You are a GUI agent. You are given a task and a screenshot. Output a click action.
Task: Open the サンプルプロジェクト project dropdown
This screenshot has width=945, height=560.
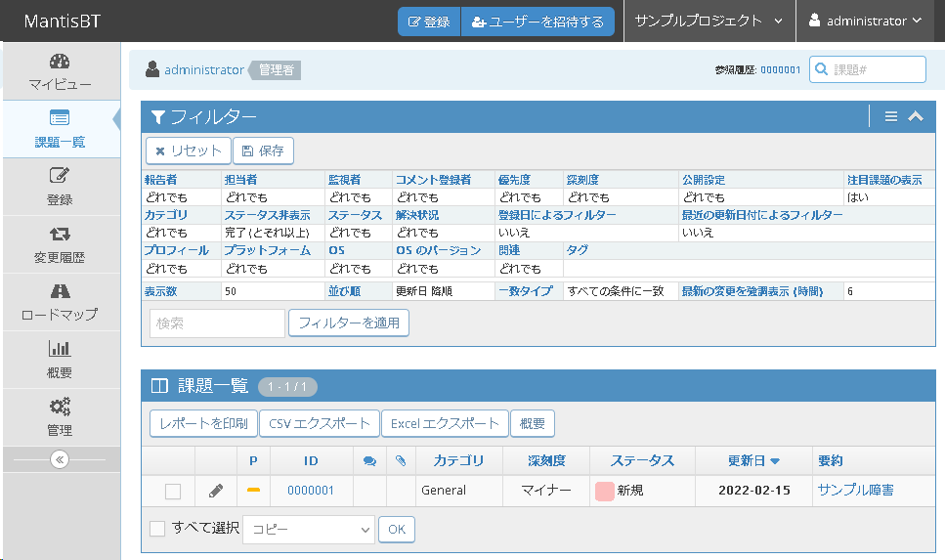coord(709,22)
